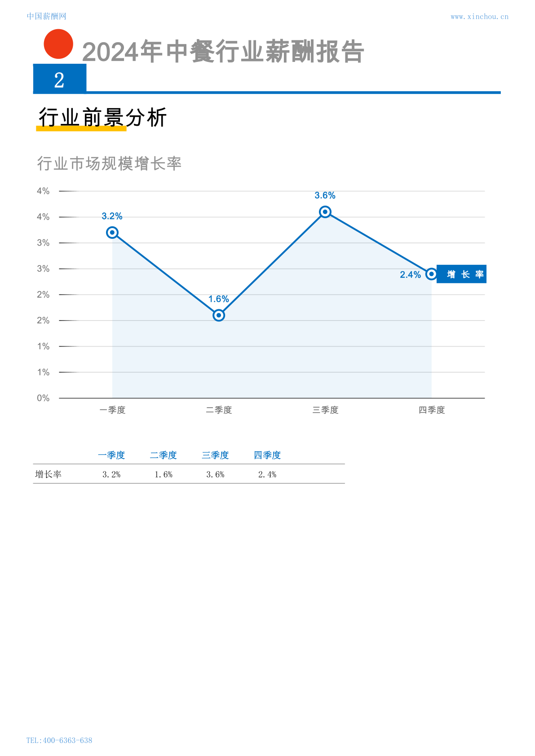Click the blue section number 2 box
The height and width of the screenshot is (756, 535).
point(60,79)
